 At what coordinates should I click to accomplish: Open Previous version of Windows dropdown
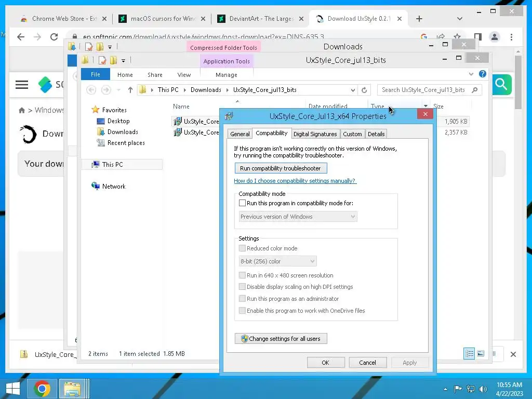point(298,217)
